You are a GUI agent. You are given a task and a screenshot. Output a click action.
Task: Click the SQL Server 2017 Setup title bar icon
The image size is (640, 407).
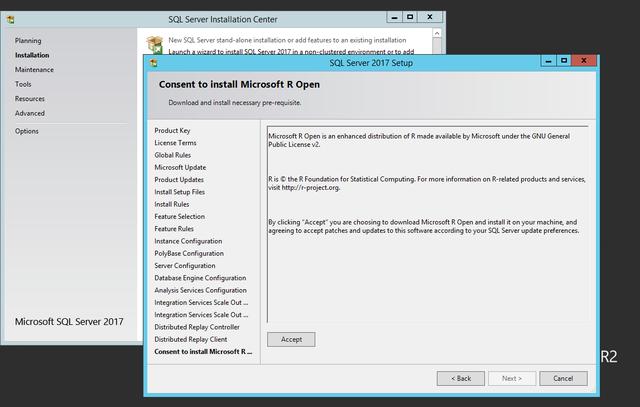pos(153,63)
